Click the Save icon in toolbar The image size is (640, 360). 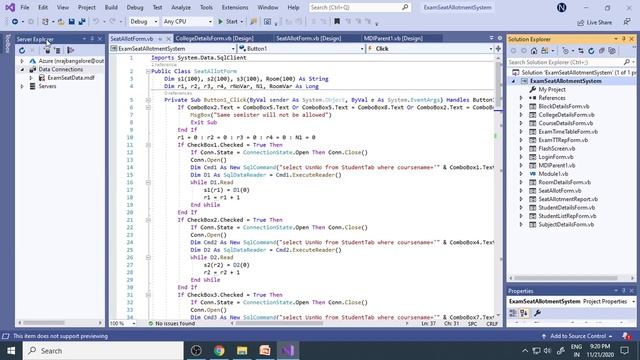tap(71, 22)
